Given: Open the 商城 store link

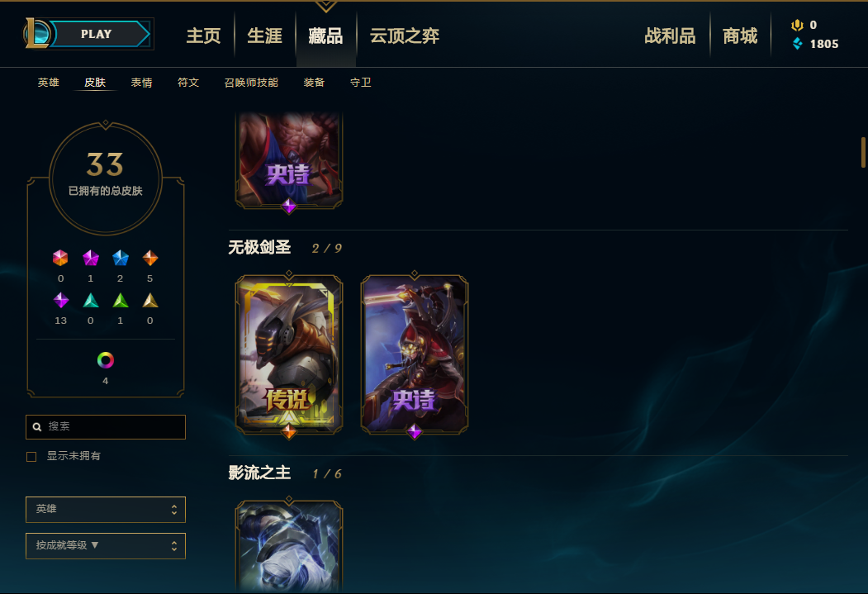Looking at the screenshot, I should click(740, 36).
